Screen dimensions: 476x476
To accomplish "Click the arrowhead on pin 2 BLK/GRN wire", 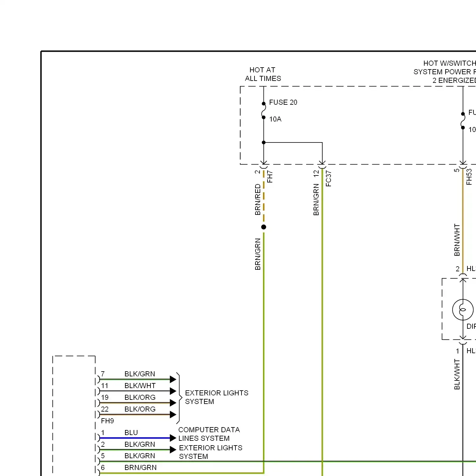I will tap(173, 450).
